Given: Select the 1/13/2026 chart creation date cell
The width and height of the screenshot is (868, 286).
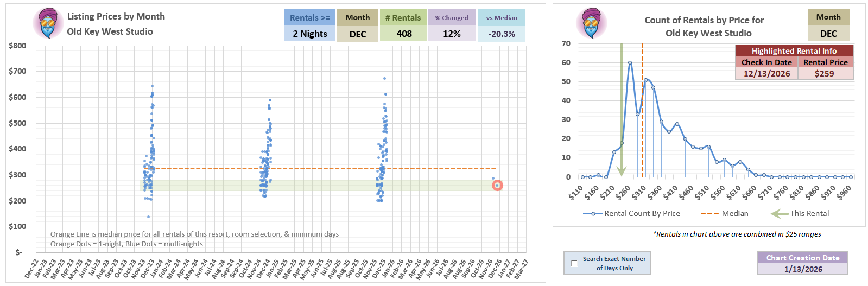Looking at the screenshot, I should click(x=803, y=269).
